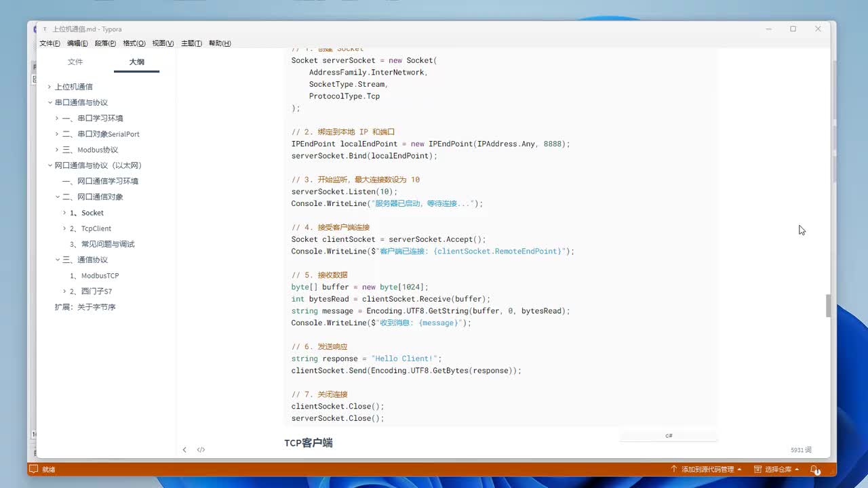Viewport: 868px width, 488px height.
Task: Jump to 网口通信与协议（以太网） outline heading
Action: 98,165
